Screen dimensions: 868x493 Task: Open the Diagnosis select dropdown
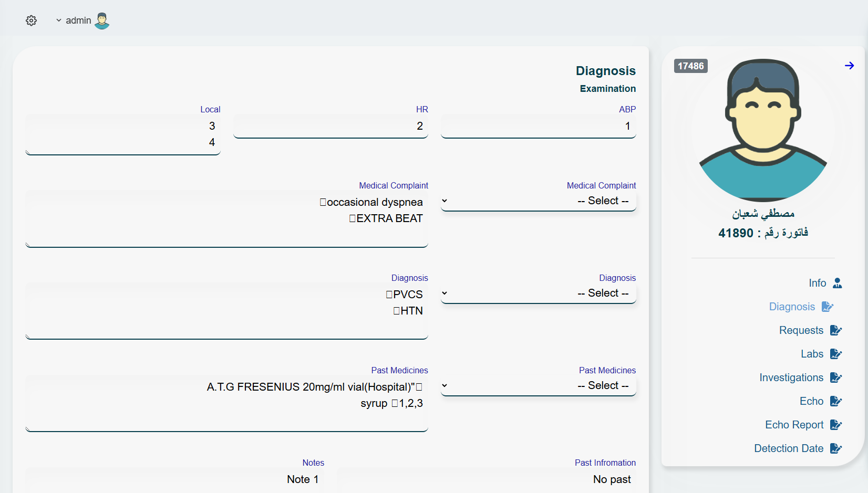(538, 293)
